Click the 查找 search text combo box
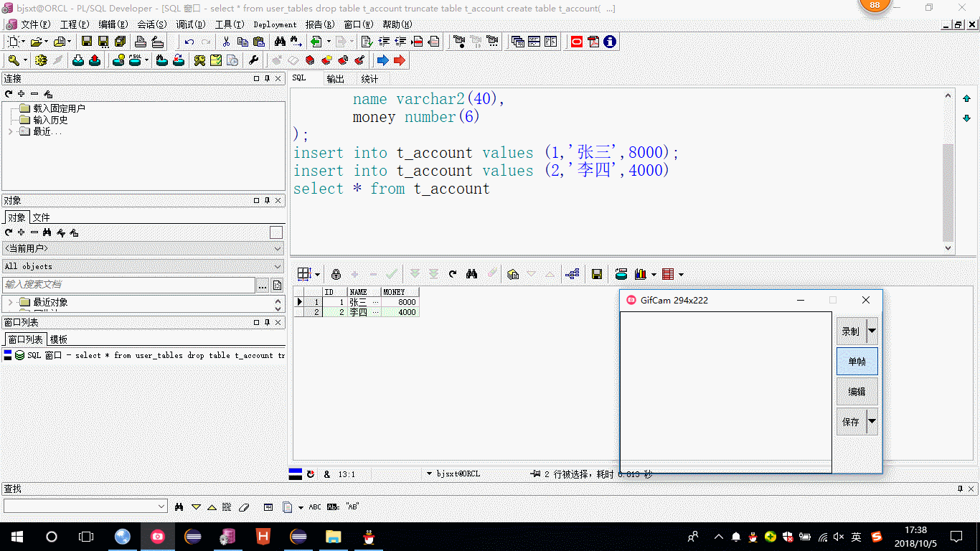The image size is (980, 551). [x=85, y=507]
